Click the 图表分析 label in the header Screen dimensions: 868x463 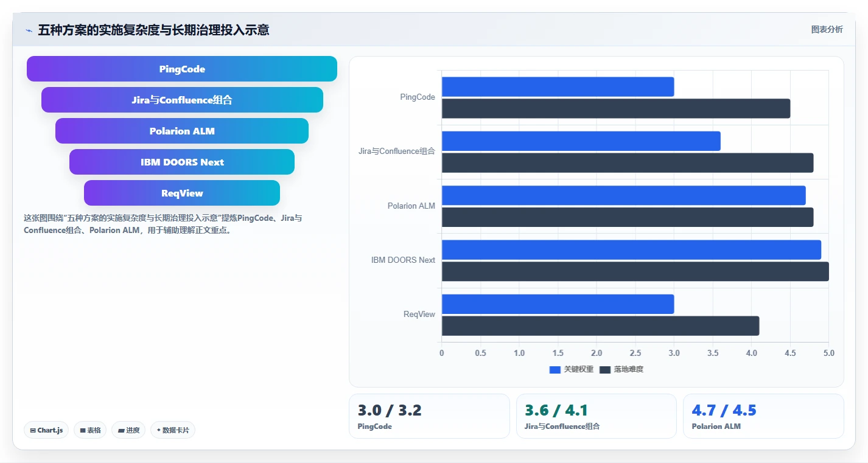[x=827, y=30]
